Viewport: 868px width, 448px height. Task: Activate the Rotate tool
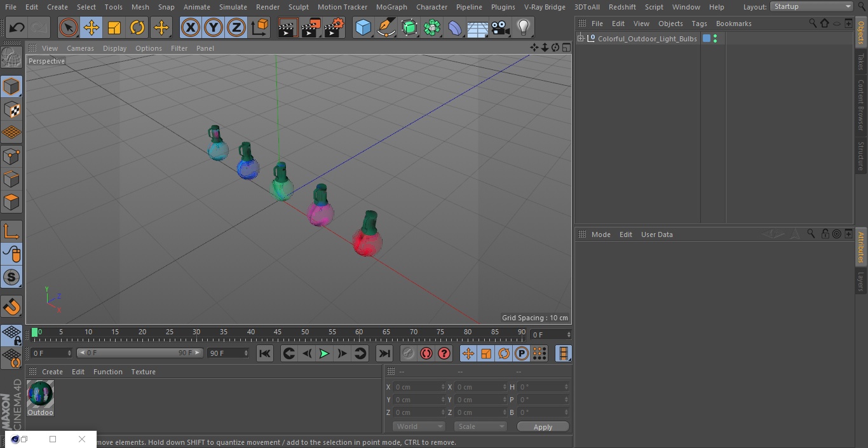(137, 28)
